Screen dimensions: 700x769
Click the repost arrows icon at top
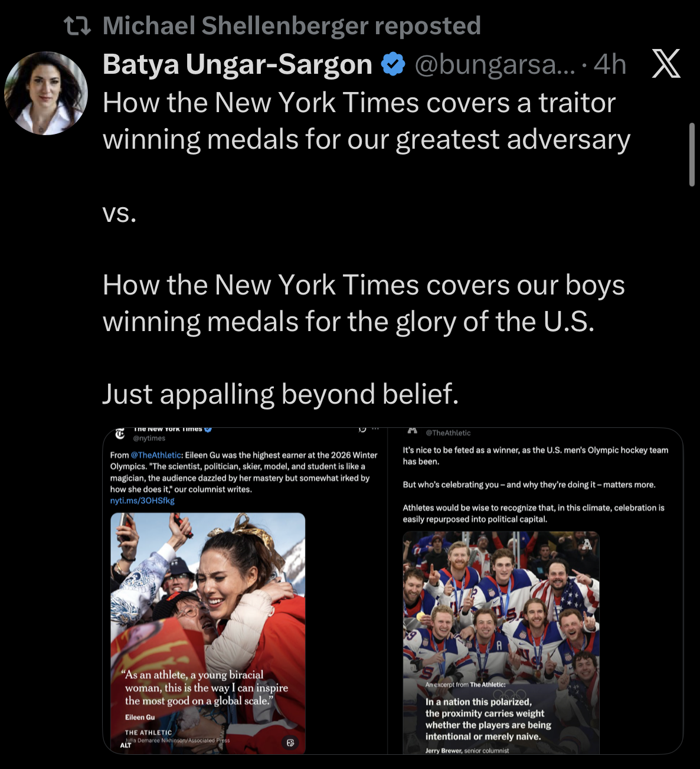pyautogui.click(x=77, y=25)
